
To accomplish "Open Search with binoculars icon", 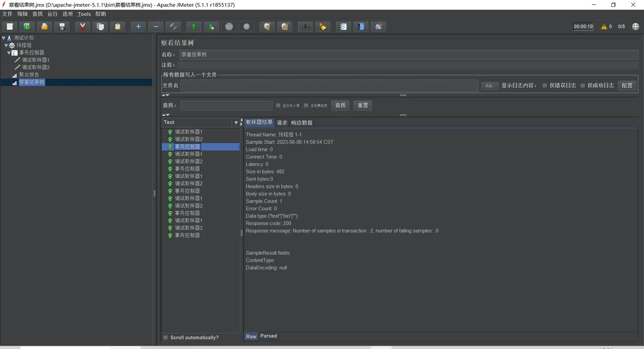I will click(x=305, y=27).
